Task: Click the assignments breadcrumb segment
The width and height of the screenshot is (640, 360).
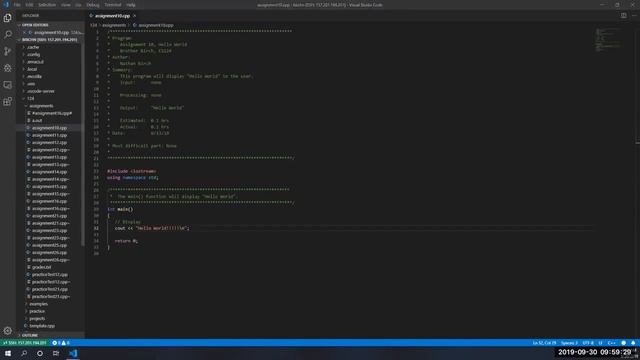Action: [x=114, y=25]
